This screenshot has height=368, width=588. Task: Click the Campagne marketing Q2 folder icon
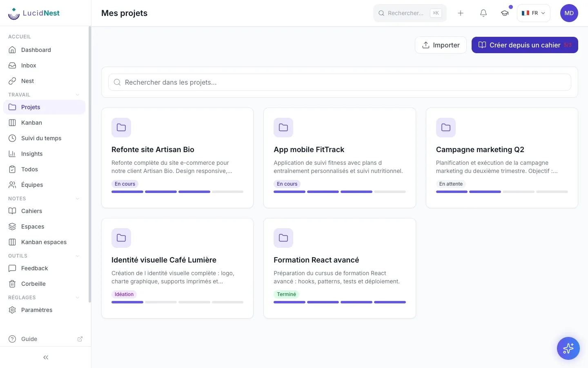click(x=446, y=128)
